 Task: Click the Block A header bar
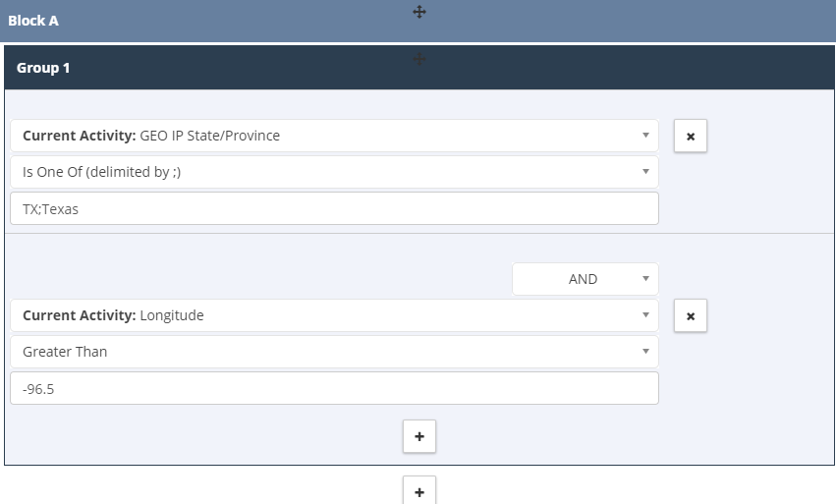tap(418, 21)
